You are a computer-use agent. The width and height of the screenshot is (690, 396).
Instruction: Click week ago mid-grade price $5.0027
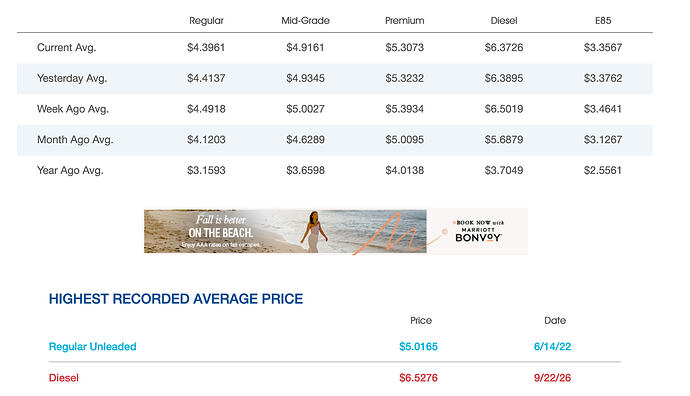pos(305,109)
